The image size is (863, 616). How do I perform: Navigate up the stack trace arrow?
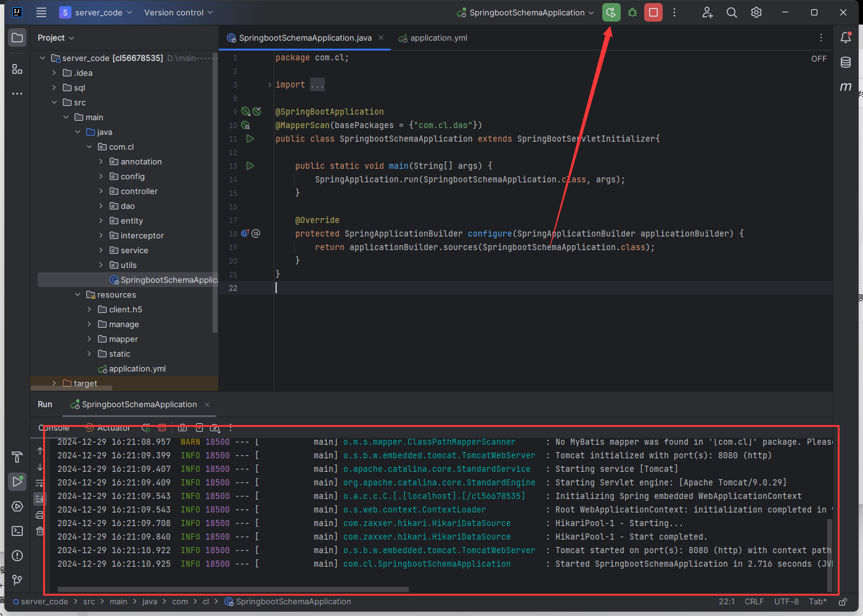point(40,451)
